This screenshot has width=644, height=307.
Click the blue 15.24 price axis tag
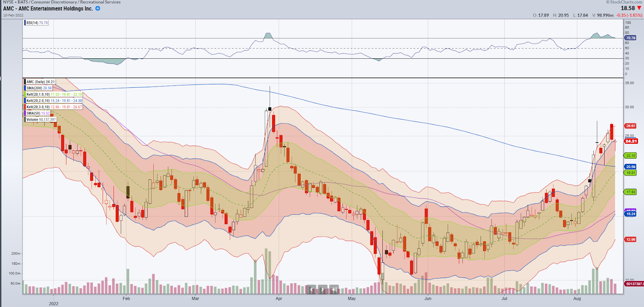pos(631,214)
